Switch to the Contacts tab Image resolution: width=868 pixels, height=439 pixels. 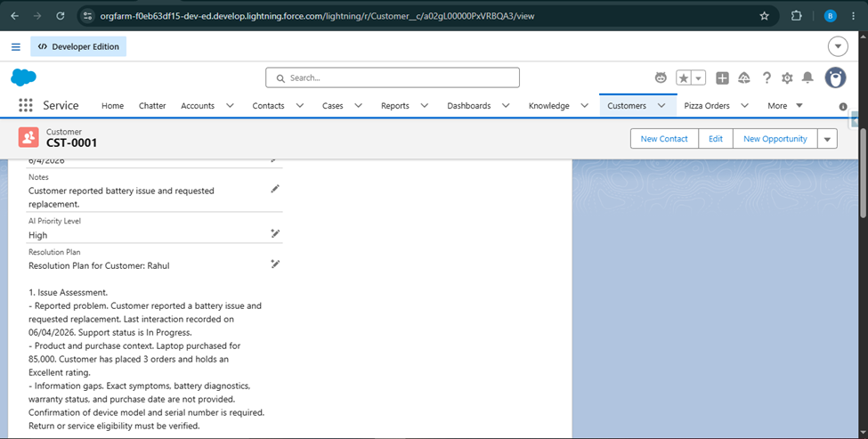268,106
